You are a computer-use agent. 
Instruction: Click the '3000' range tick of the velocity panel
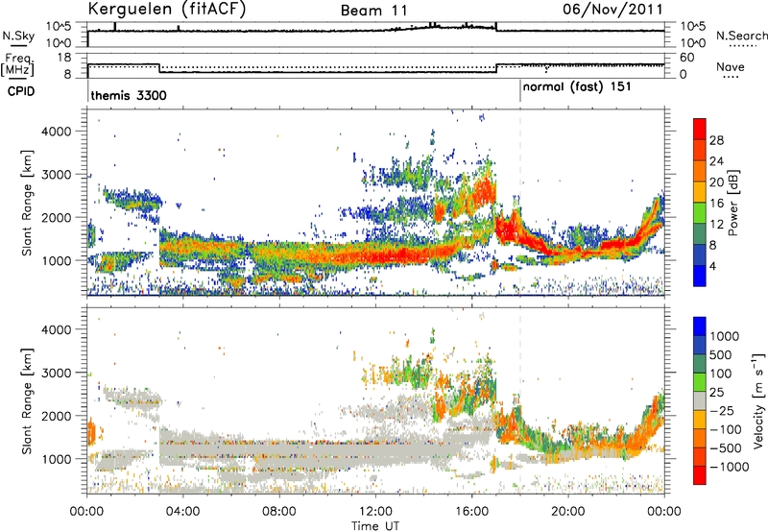[57, 373]
